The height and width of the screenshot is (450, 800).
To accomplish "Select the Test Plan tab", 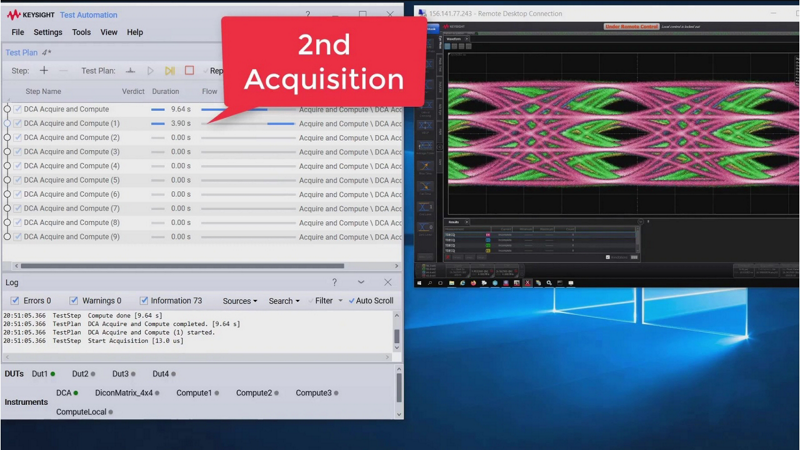I will [x=21, y=53].
